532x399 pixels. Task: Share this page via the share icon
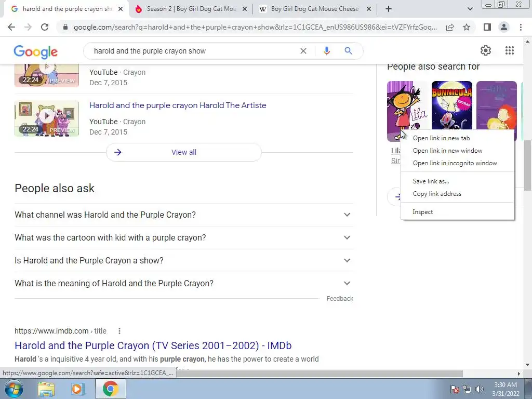click(x=450, y=27)
